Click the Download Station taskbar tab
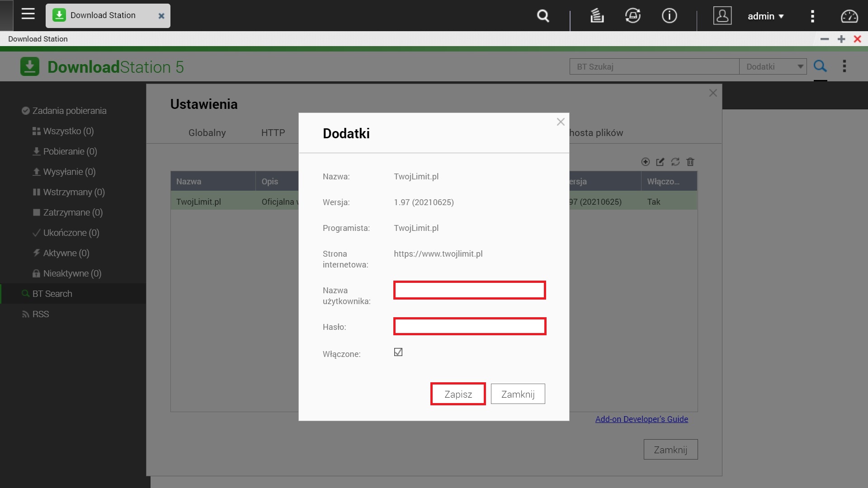This screenshot has width=868, height=488. click(108, 16)
